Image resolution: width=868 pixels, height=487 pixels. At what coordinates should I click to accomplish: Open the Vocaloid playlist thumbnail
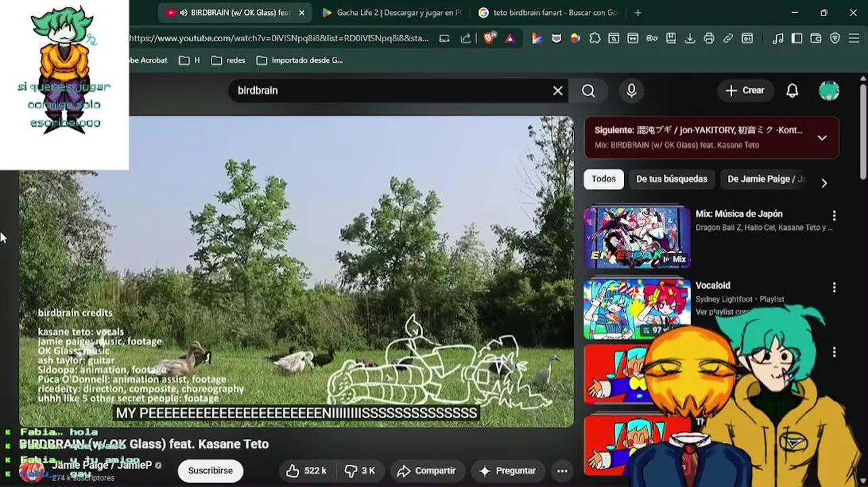pos(637,309)
